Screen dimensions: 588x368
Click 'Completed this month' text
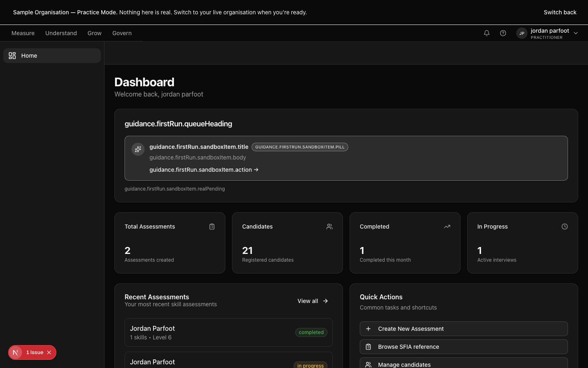385,260
